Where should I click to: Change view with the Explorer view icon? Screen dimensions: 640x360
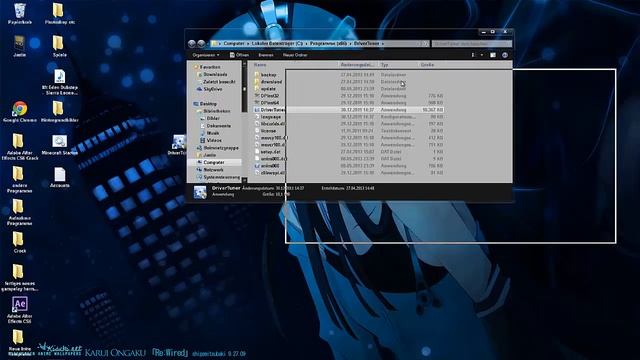tap(473, 55)
